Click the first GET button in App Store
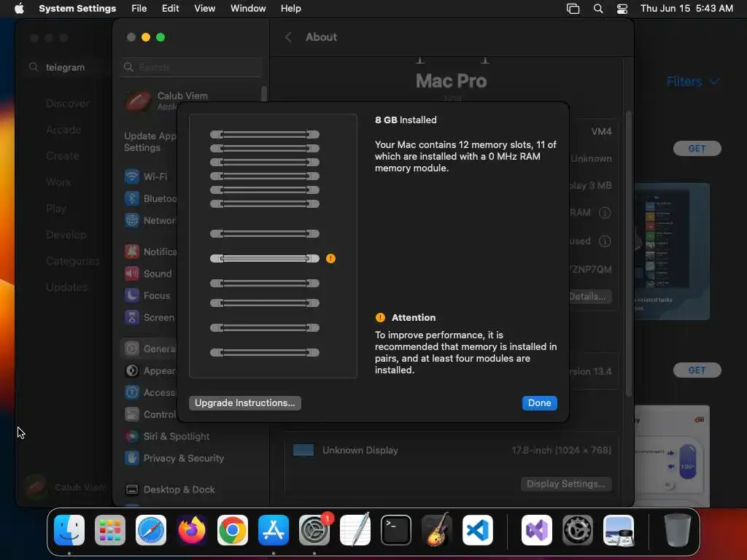Image resolution: width=747 pixels, height=560 pixels. click(697, 149)
